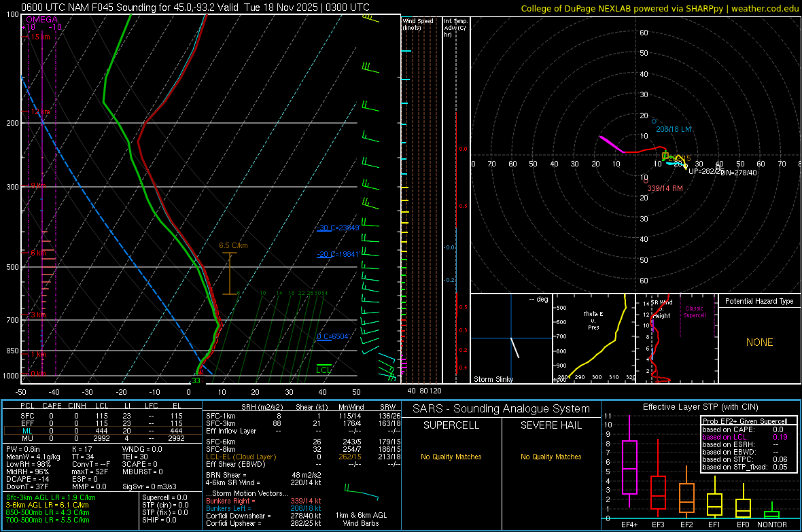
Task: Select No Quality Matches under SEVERE HAIL
Action: pos(551,457)
